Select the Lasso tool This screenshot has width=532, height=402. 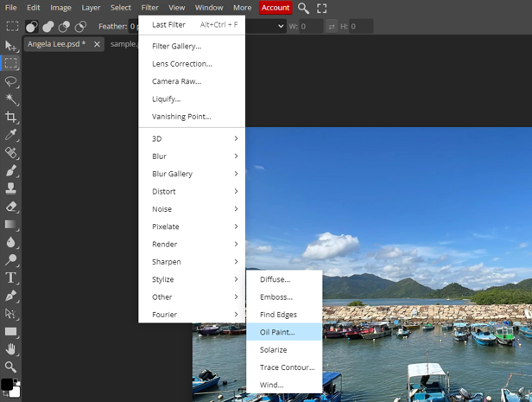tap(11, 81)
